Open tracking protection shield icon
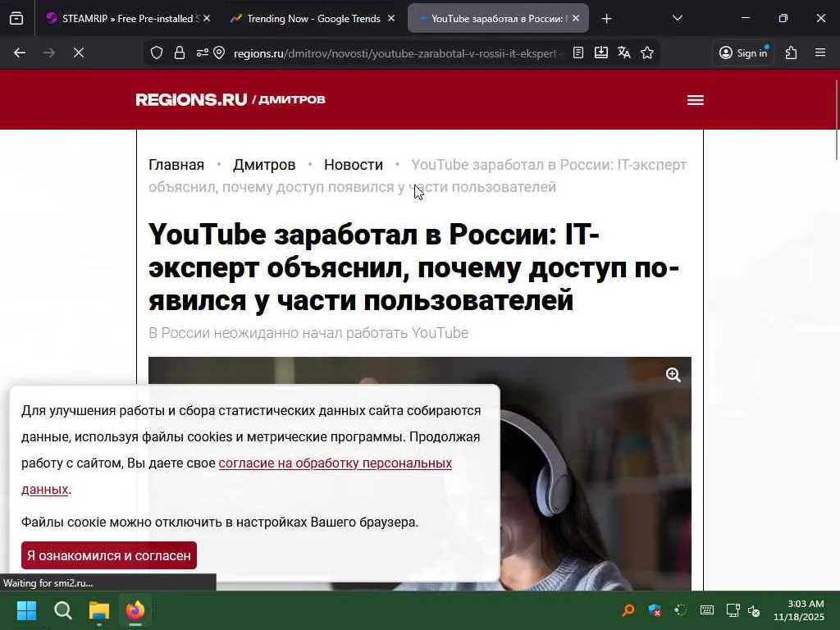840x630 pixels. pos(157,53)
